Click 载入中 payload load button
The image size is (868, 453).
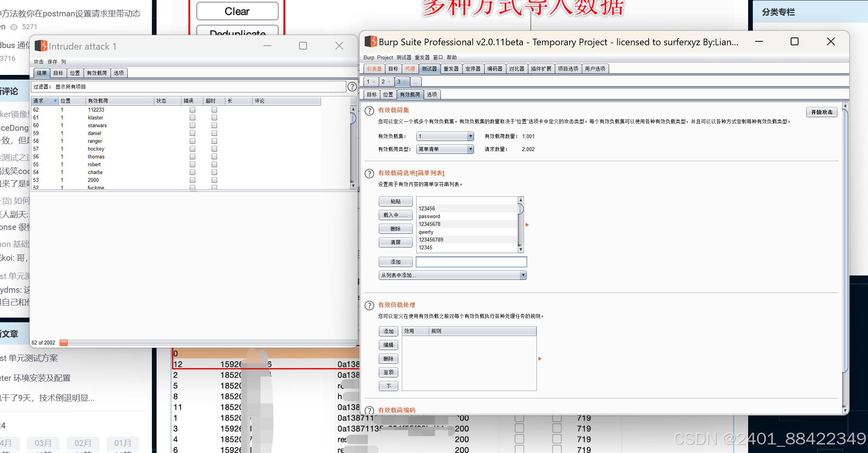point(395,215)
